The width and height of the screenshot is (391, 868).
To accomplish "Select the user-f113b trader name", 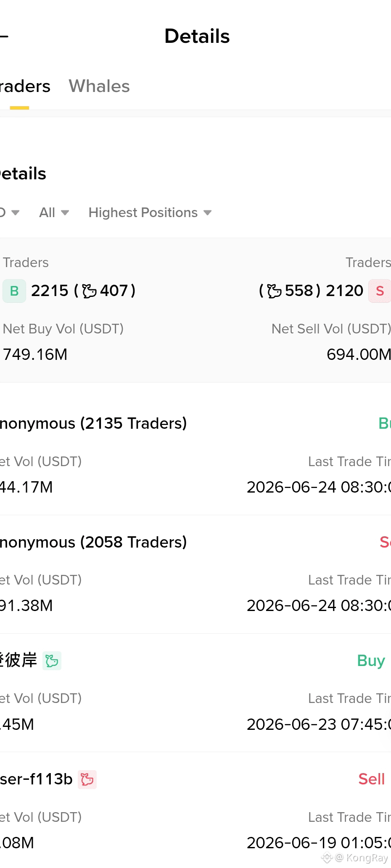I will pos(36,779).
